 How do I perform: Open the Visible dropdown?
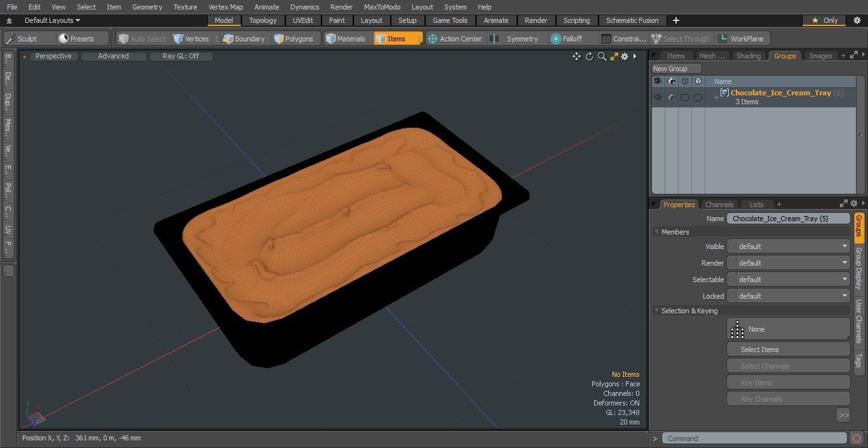(789, 247)
